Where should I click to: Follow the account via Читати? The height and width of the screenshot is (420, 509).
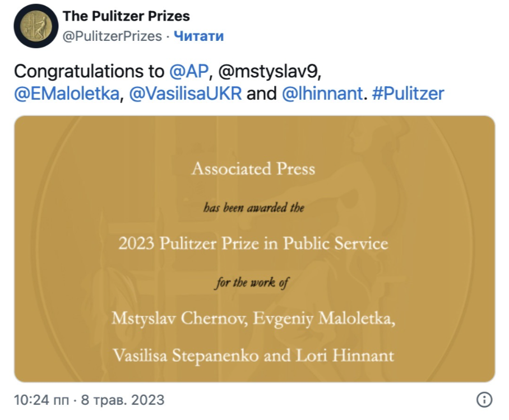click(x=198, y=36)
